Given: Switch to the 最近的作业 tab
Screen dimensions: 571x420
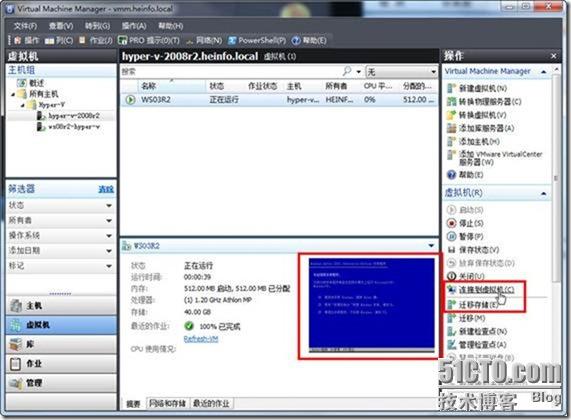Looking at the screenshot, I should click(x=211, y=403).
